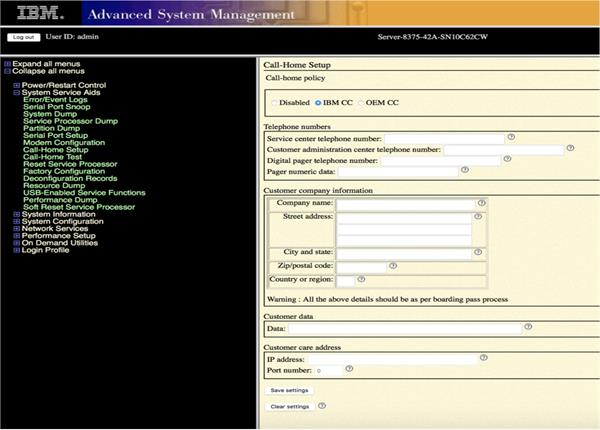This screenshot has height=430, width=600.
Task: Open help icon for Pager numeric data
Action: click(x=465, y=169)
